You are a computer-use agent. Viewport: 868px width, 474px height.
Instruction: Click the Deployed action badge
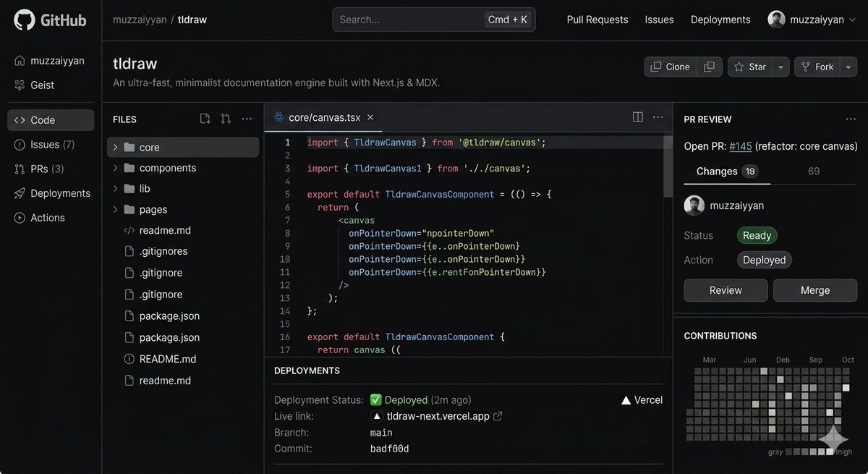tap(765, 260)
